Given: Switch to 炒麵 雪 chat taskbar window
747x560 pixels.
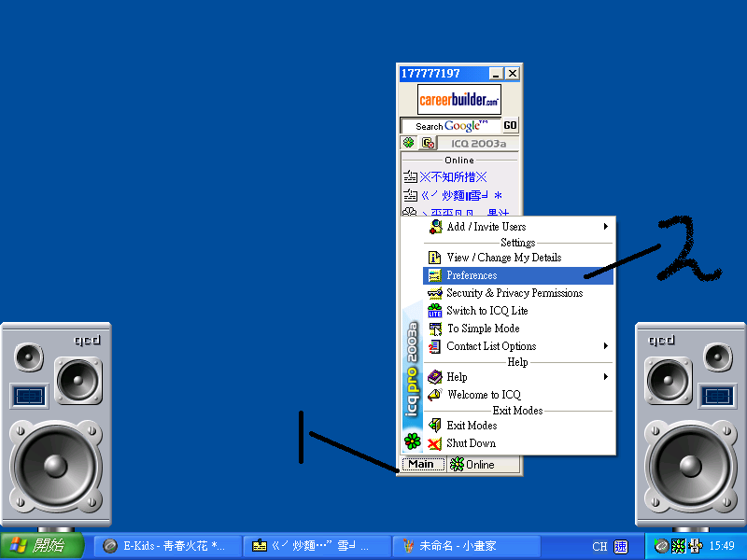Looking at the screenshot, I should [316, 546].
